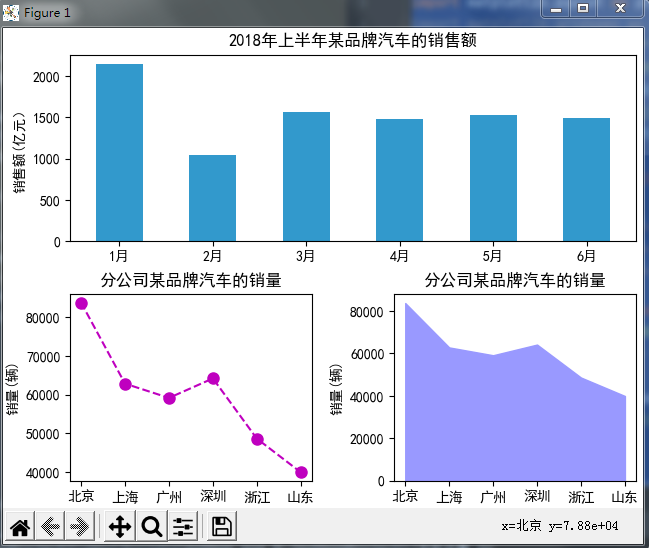The height and width of the screenshot is (548, 649).
Task: Click the 2月 bar in the sales chart
Action: point(213,198)
